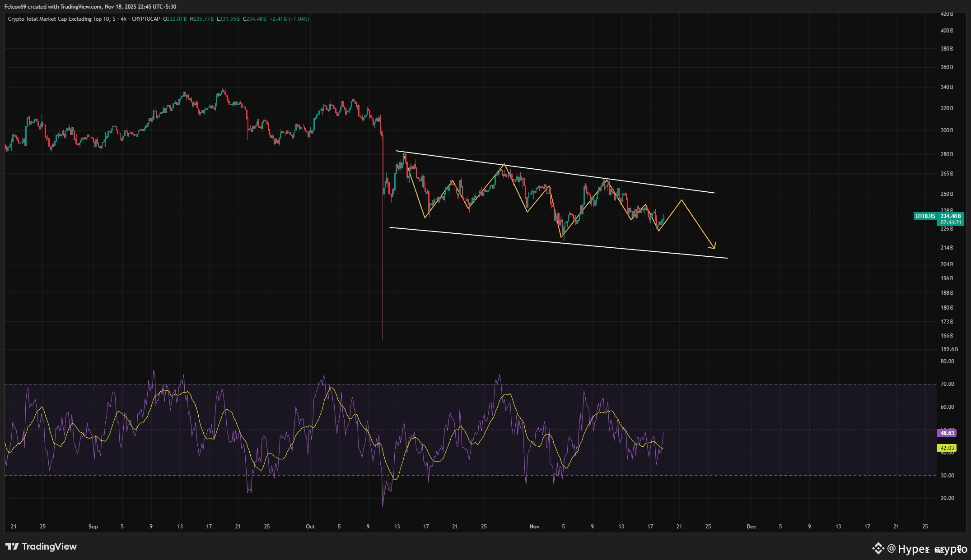Viewport: 971px width, 560px height.
Task: Click the 70.00 level on RSI scale
Action: (x=947, y=384)
